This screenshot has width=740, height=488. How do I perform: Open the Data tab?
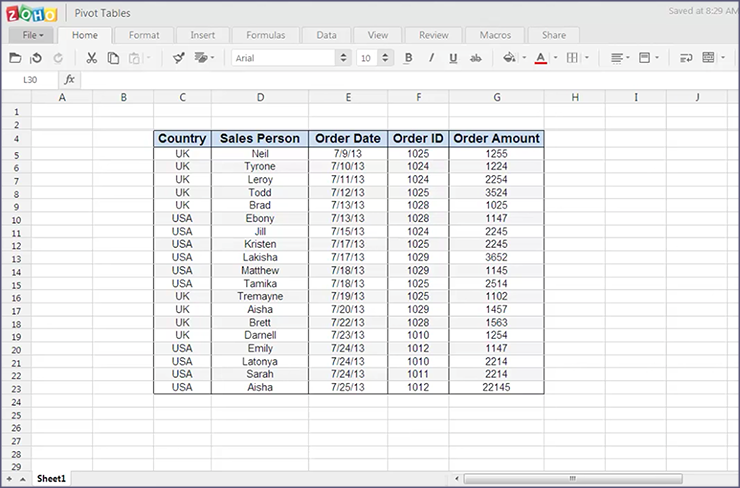(x=326, y=35)
